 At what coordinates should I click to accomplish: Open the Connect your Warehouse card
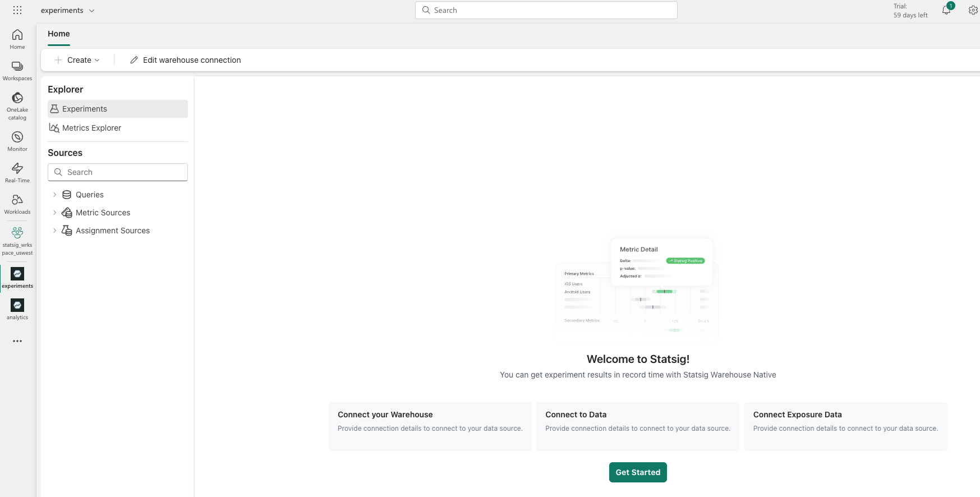tap(430, 426)
